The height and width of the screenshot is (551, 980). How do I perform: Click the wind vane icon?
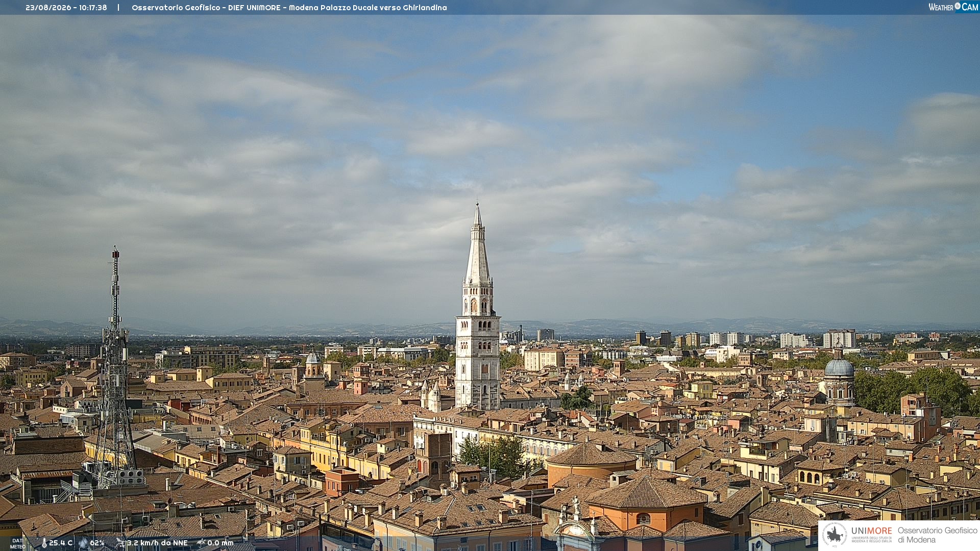[120, 543]
